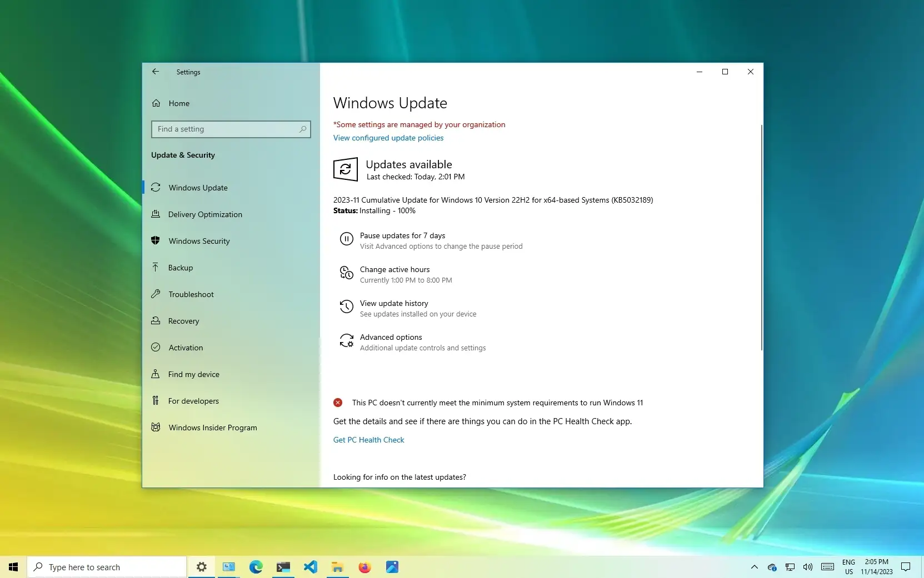The width and height of the screenshot is (924, 578).
Task: Click the Windows Start button
Action: [x=13, y=567]
